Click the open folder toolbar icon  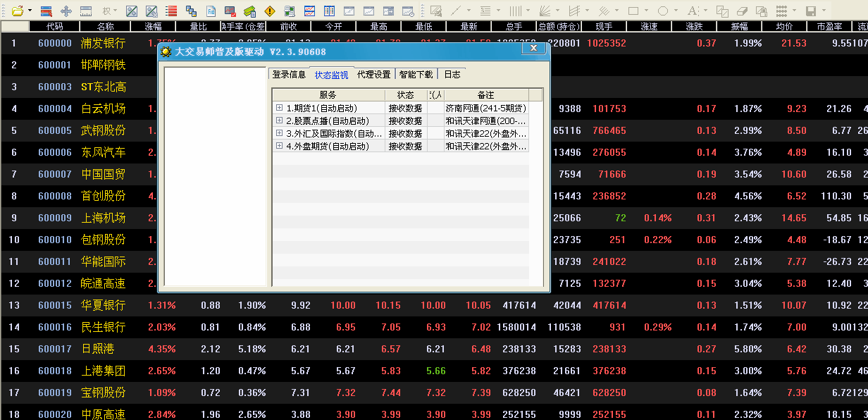pyautogui.click(x=17, y=11)
